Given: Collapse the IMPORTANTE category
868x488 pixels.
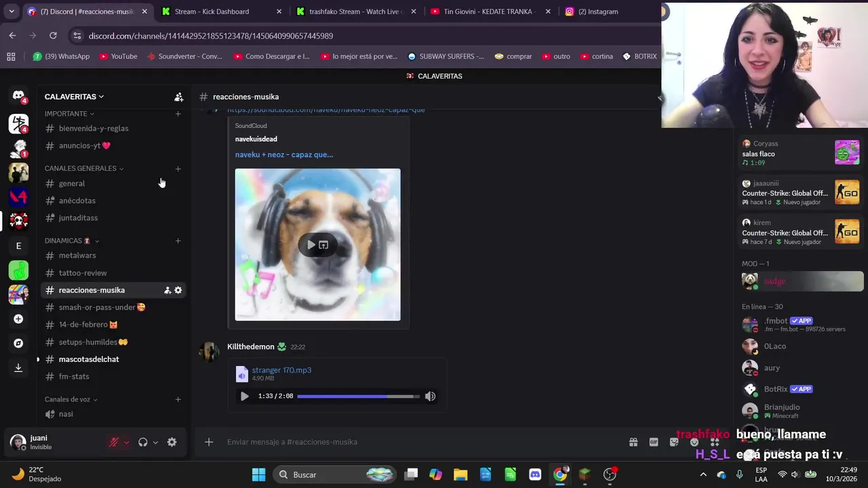Looking at the screenshot, I should [x=70, y=114].
